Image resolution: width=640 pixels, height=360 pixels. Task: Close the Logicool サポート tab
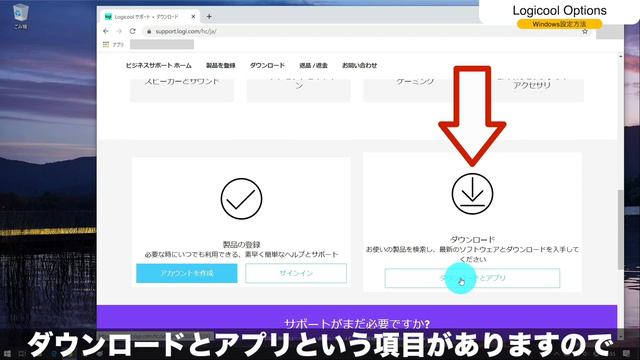pos(193,17)
